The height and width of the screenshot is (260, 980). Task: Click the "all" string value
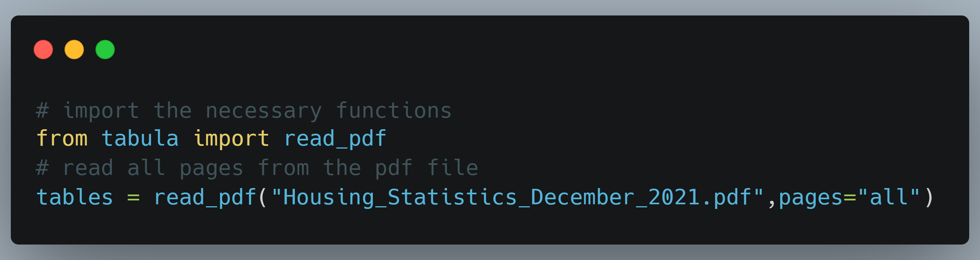tap(889, 197)
